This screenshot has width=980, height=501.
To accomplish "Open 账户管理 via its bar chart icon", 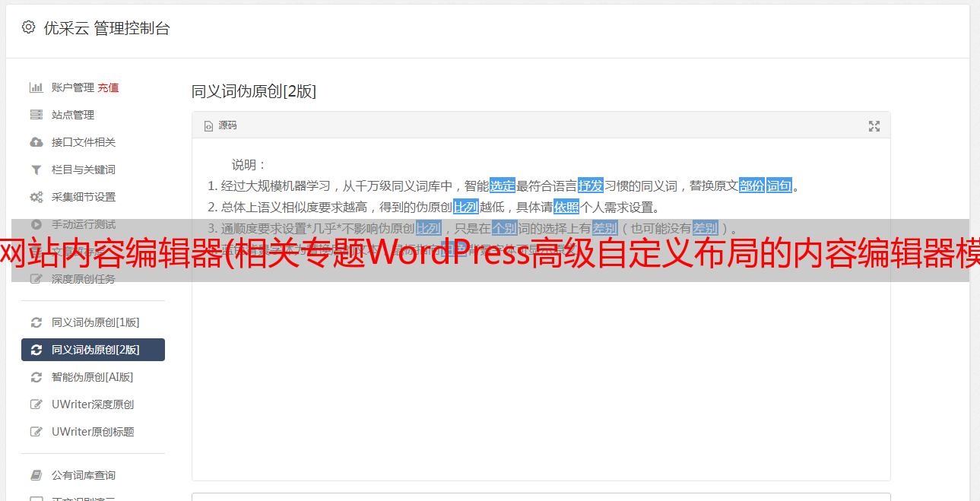I will [36, 87].
